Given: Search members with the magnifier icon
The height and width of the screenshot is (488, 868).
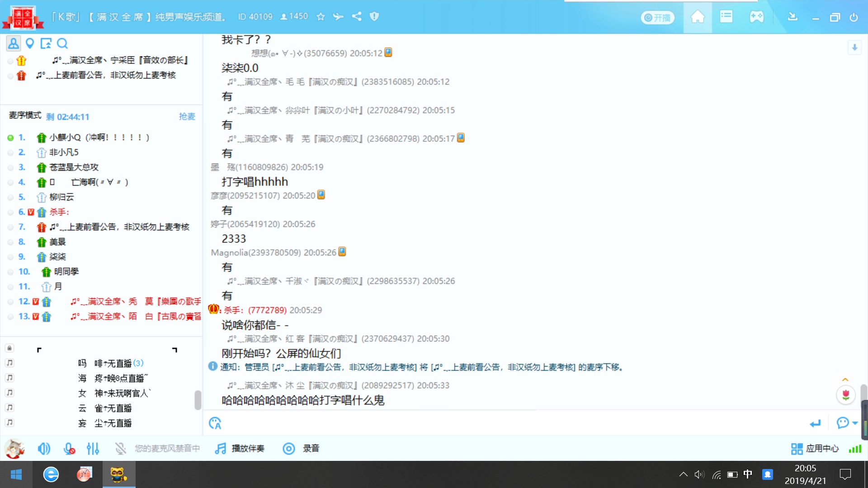Looking at the screenshot, I should 62,43.
